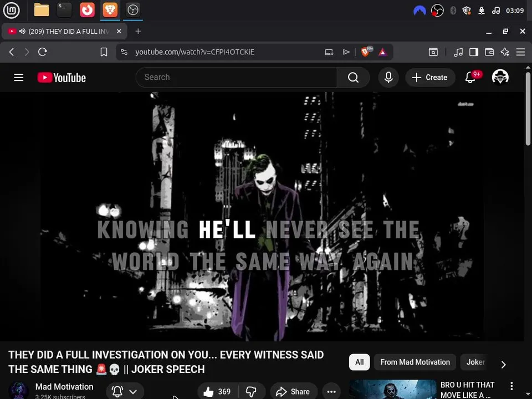Open more actions three-dot menu
The width and height of the screenshot is (532, 399).
tap(331, 392)
